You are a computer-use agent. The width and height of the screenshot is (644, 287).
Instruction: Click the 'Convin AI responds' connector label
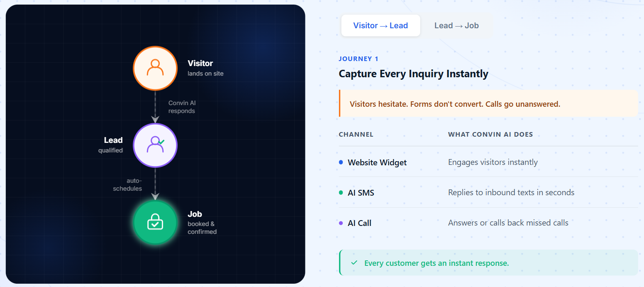[182, 107]
